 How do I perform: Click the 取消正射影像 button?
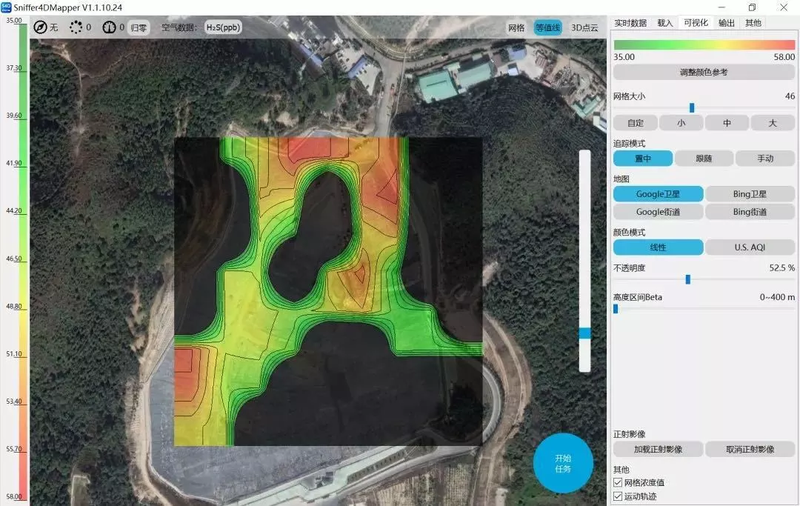pos(749,449)
